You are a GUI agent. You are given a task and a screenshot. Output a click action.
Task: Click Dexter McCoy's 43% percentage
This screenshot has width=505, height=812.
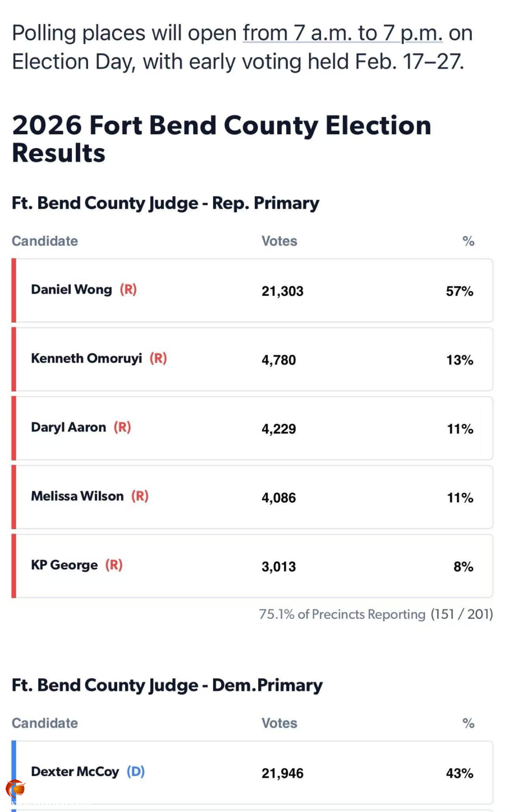pyautogui.click(x=460, y=773)
